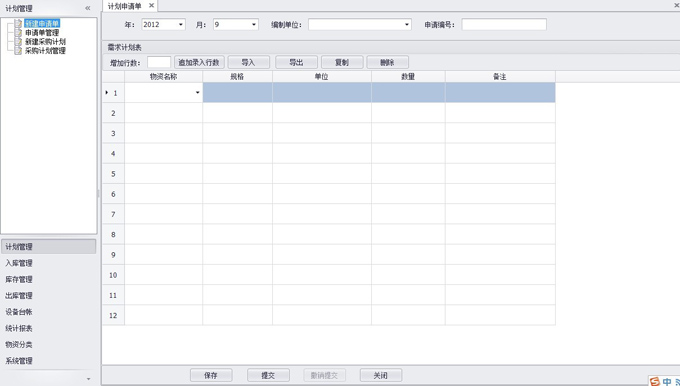Screen dimensions: 680x386
Task: Click 规格 column header
Action: [237, 77]
